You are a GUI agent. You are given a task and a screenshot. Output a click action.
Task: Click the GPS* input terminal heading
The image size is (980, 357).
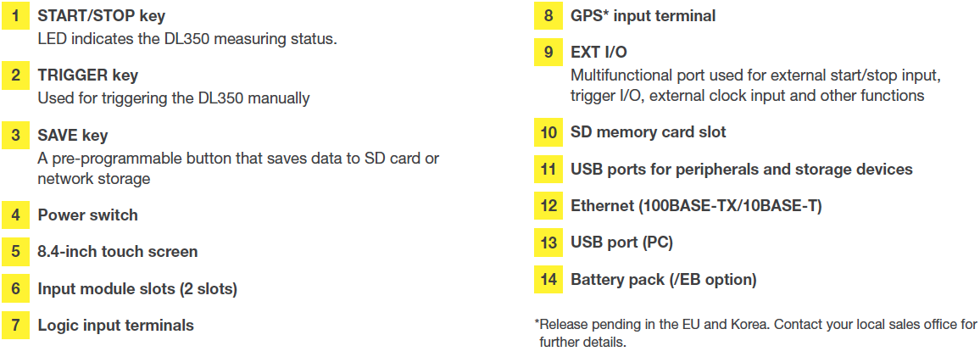pos(643,16)
